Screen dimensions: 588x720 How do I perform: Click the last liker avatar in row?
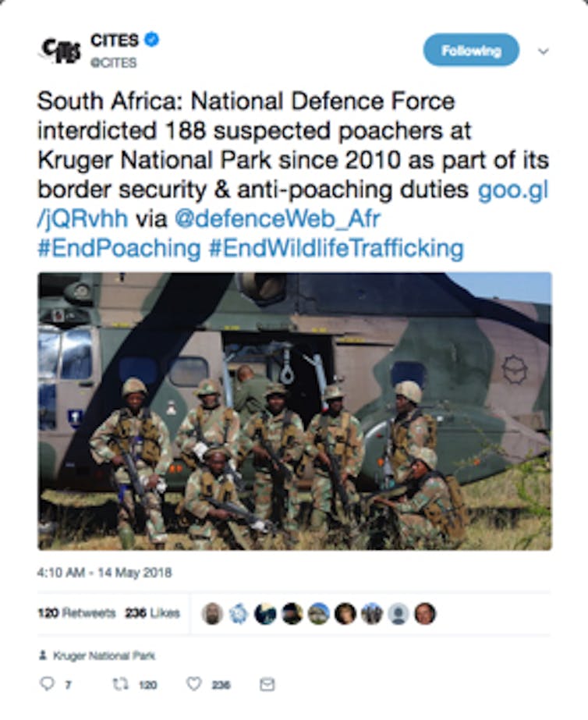tap(425, 614)
